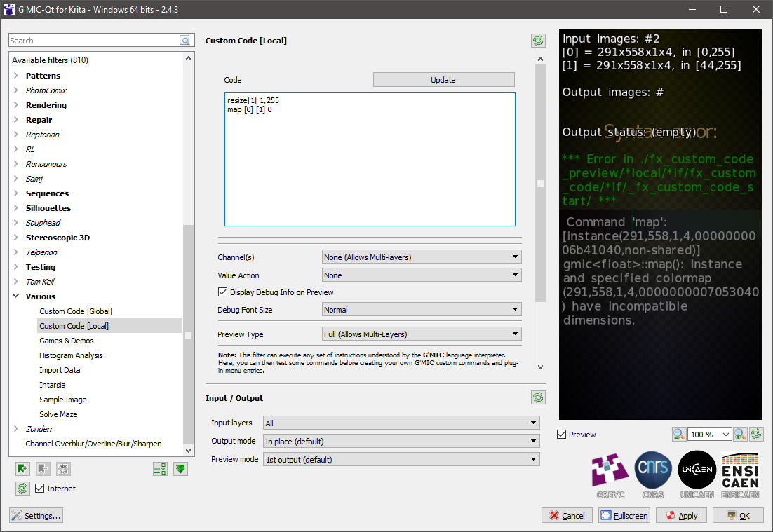
Task: Click the refresh icon beside Input / Output
Action: 538,397
